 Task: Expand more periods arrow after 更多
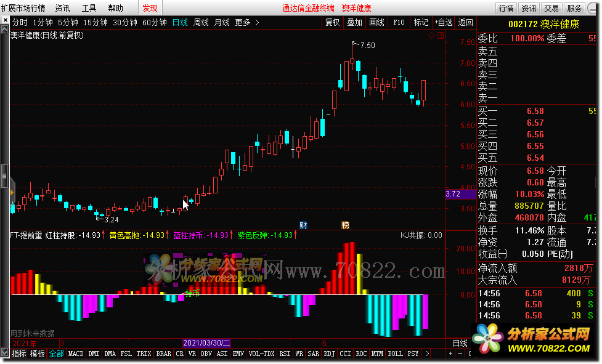[x=257, y=23]
